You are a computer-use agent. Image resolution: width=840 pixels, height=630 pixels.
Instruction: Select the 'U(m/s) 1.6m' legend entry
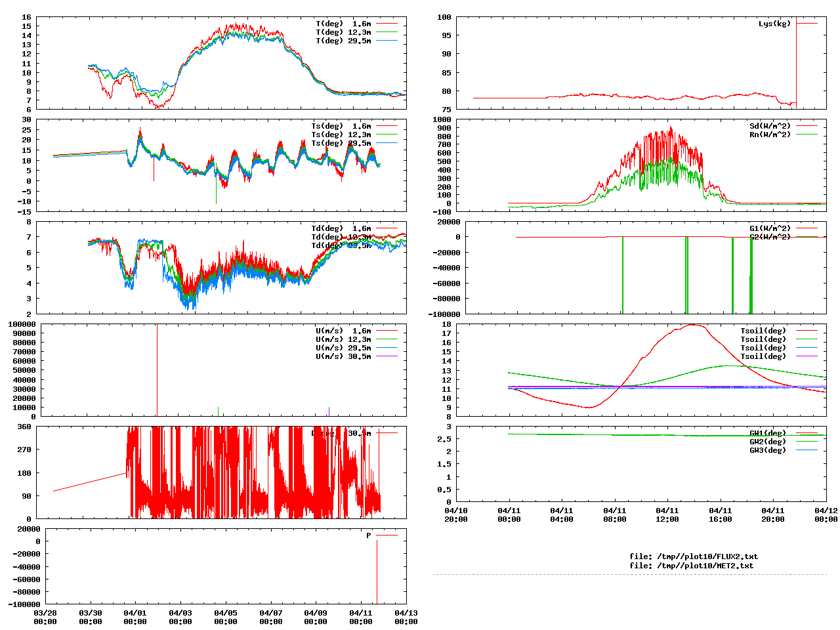point(343,331)
